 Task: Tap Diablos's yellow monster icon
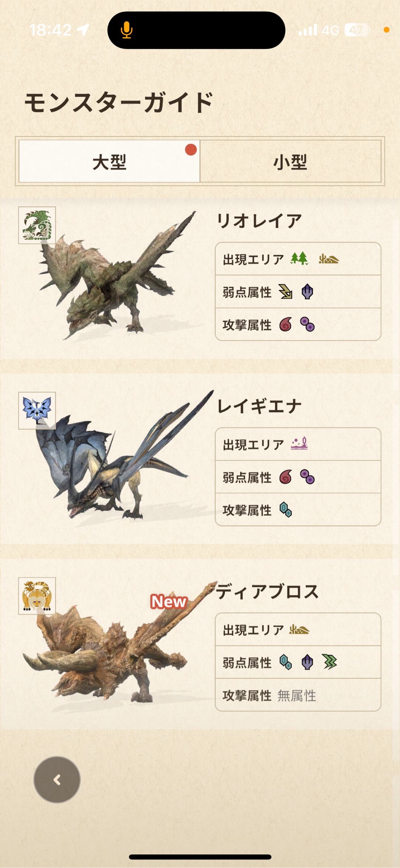[37, 596]
